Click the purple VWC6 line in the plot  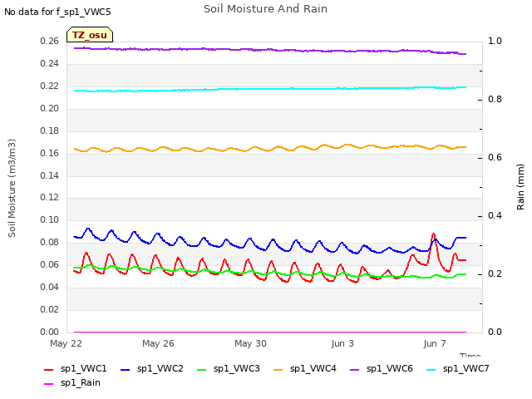(270, 50)
